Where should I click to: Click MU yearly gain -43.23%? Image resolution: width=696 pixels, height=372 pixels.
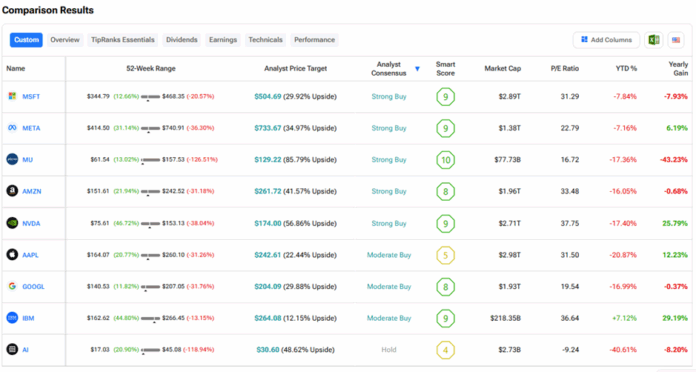pyautogui.click(x=674, y=159)
